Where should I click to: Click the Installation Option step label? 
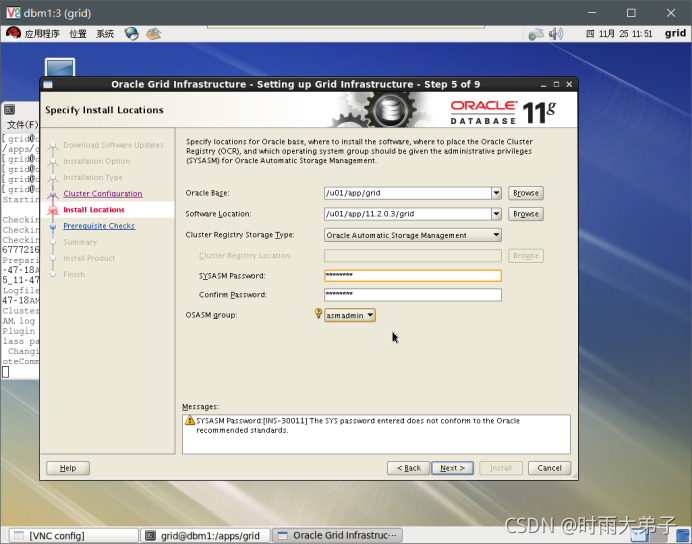97,161
